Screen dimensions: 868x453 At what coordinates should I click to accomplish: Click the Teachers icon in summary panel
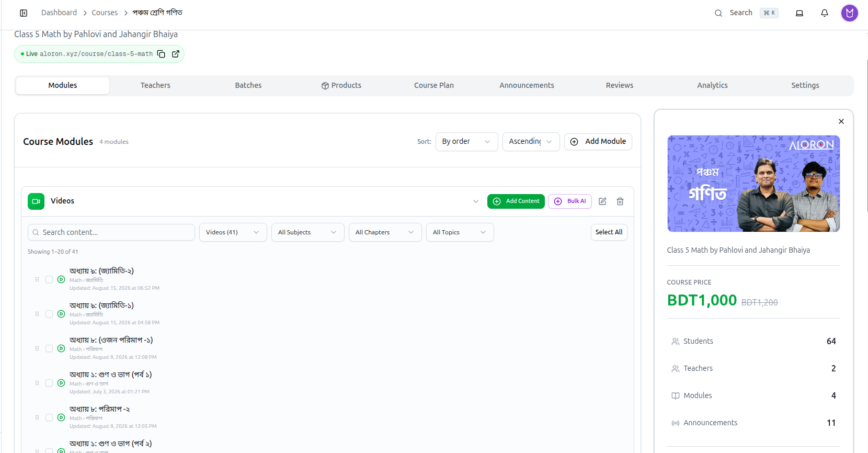(x=676, y=369)
